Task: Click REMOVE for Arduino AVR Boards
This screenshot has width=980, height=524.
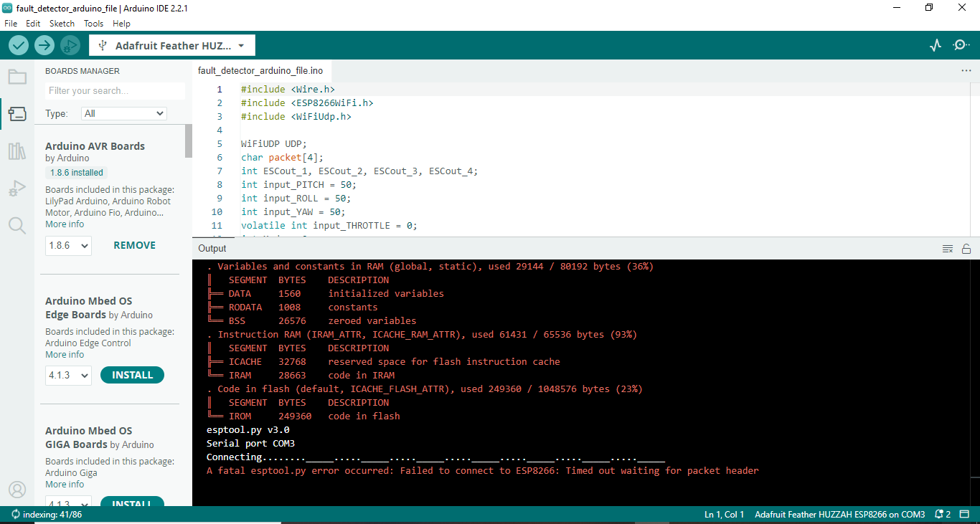Action: click(x=134, y=245)
